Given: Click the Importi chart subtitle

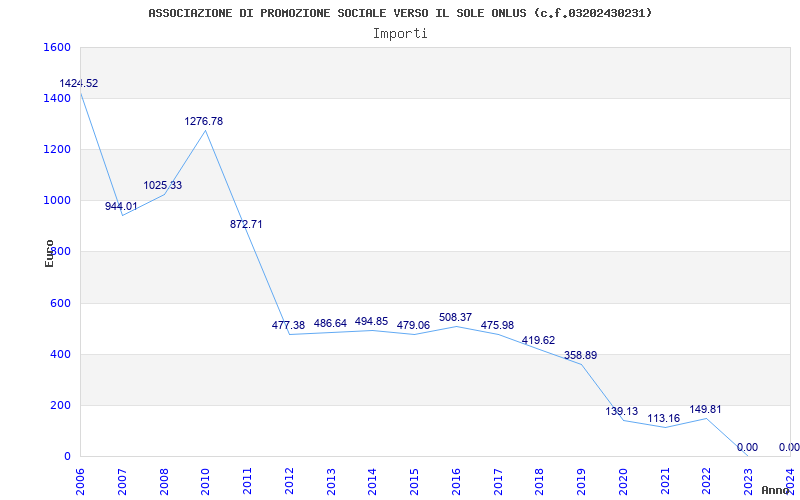Looking at the screenshot, I should 400,34.
